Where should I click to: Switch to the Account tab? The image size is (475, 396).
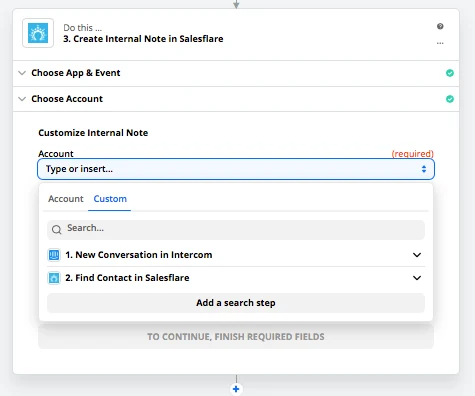tap(66, 199)
